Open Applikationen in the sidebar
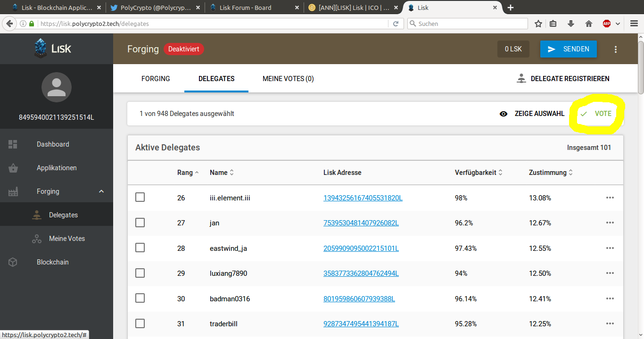 coord(57,168)
